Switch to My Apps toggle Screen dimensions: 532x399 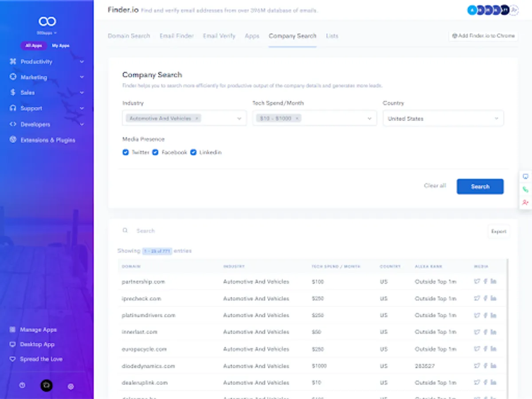(x=61, y=46)
